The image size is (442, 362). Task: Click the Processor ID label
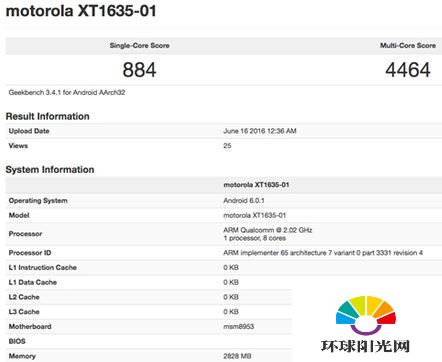30,253
